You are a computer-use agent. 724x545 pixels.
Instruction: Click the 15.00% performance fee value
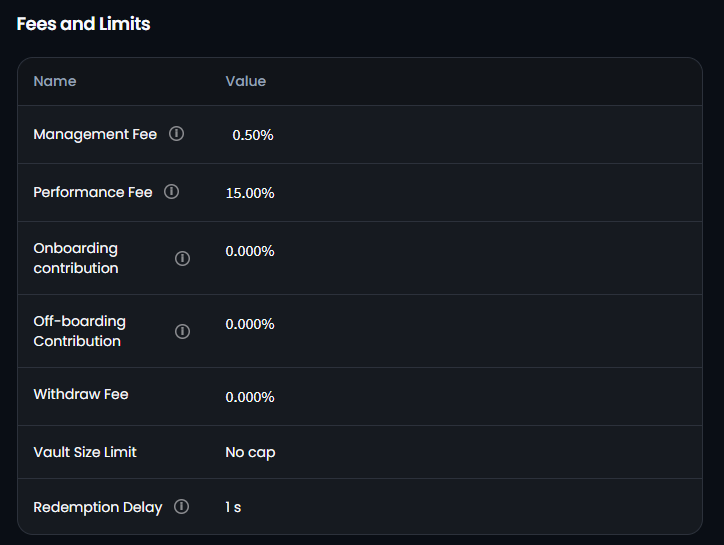click(x=250, y=193)
